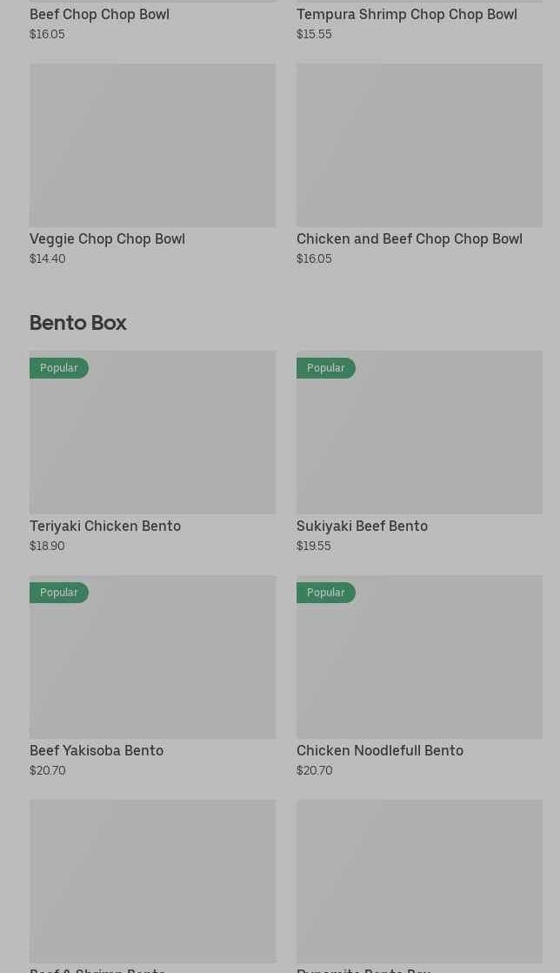
Task: Click the Teriyaki Chicken Bento title text
Action: pos(105,526)
